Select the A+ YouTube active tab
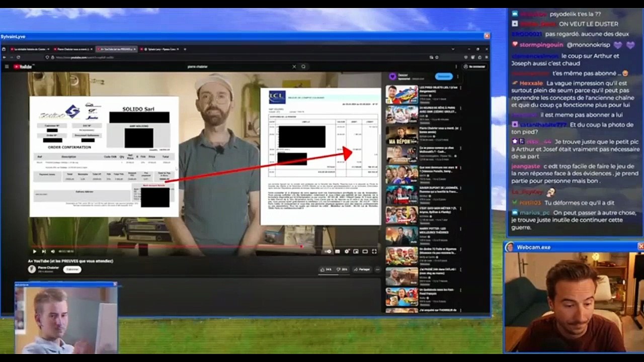The height and width of the screenshot is (362, 644). [x=116, y=49]
